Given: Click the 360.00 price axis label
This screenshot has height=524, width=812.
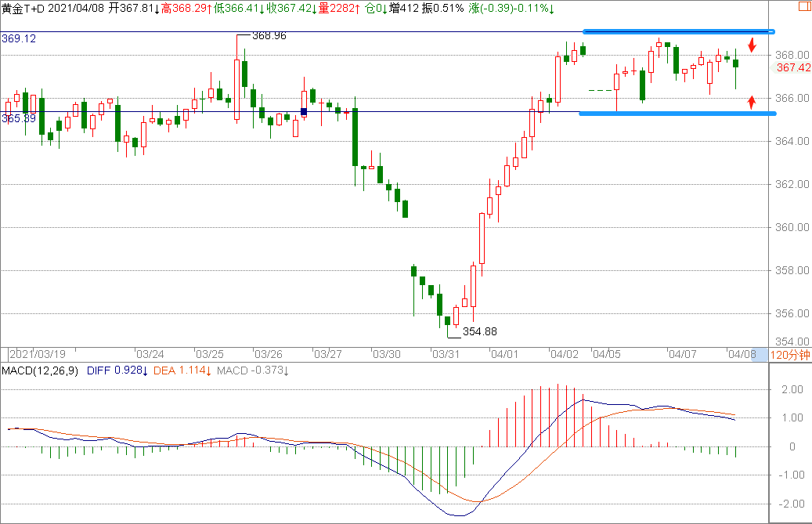Looking at the screenshot, I should coord(792,227).
